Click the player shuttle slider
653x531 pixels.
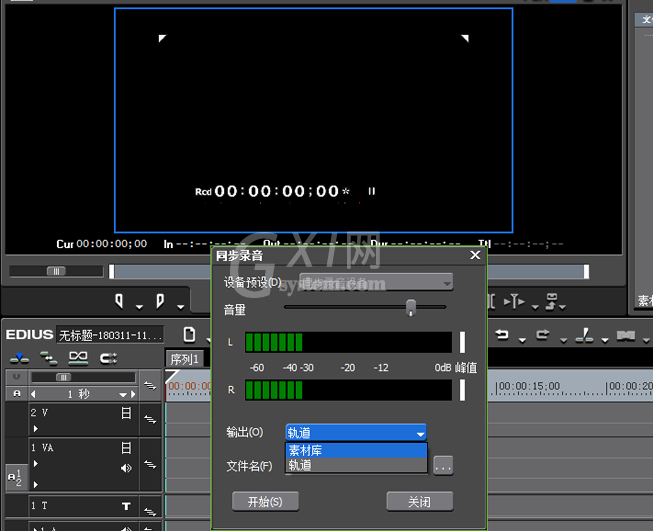click(x=56, y=271)
